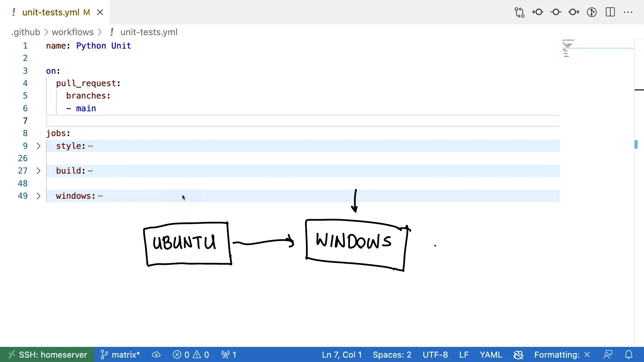
Task: Open SSH: homeserver remote menu
Action: 47,355
